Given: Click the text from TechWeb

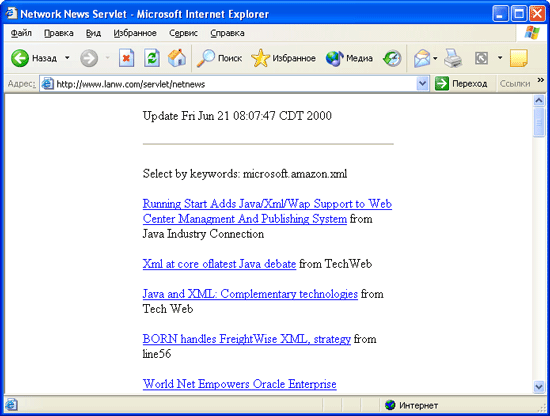Looking at the screenshot, I should coord(335,264).
